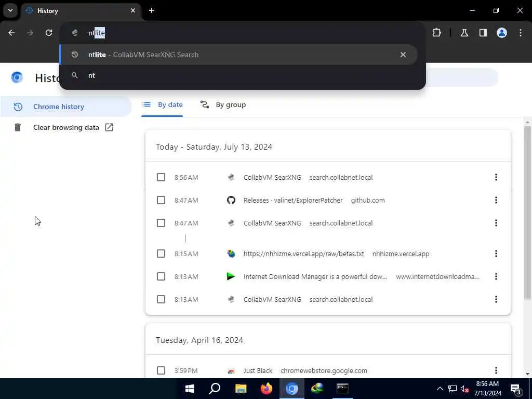
Task: Open the nhhizme betas.txt history link
Action: click(x=303, y=254)
